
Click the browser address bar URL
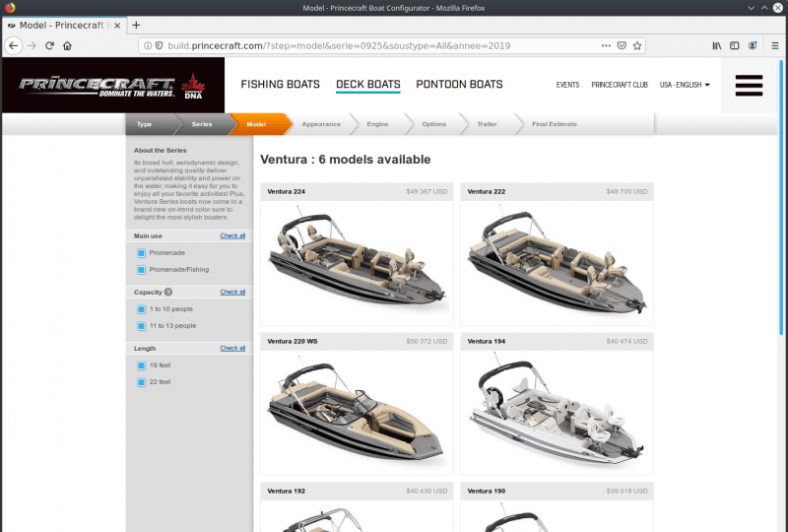[339, 45]
